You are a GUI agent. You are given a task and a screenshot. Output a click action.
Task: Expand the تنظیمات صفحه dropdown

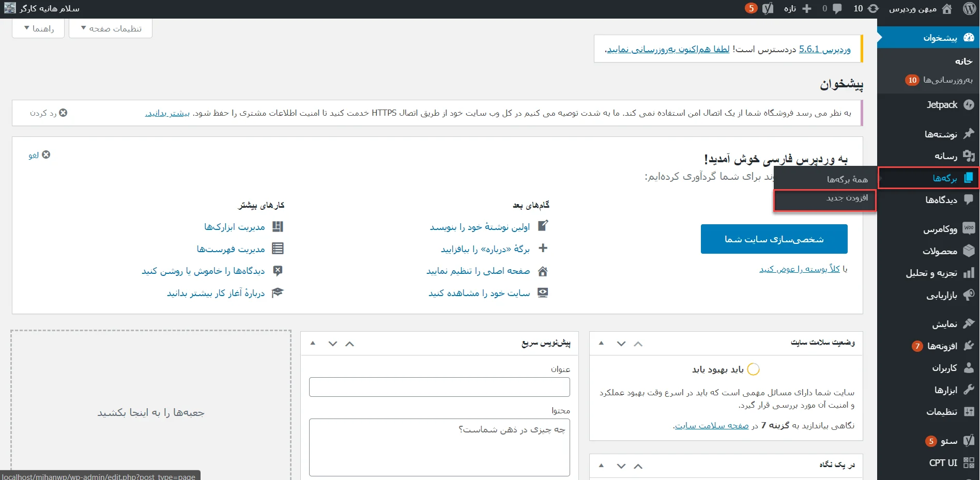111,28
